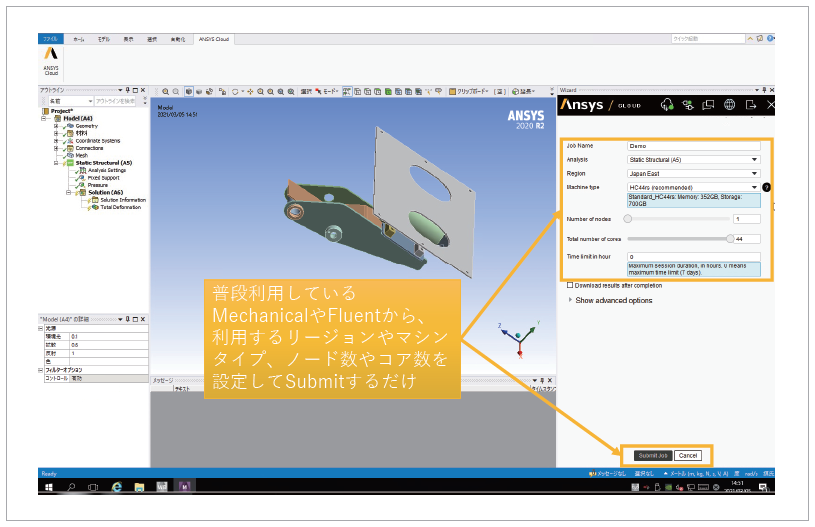Screen dimensions: 815x527
Task: Click the job monitor icon beside the cloud icon
Action: pos(688,105)
